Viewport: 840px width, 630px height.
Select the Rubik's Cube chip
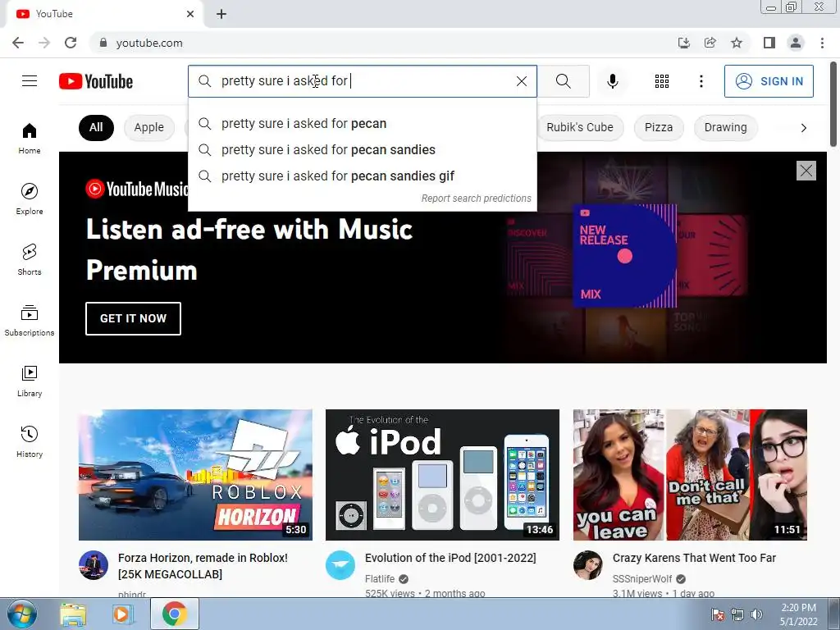pos(580,127)
